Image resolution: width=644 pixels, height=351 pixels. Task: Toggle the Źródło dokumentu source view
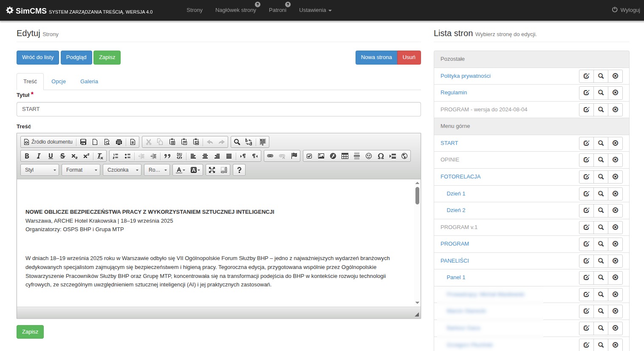48,142
